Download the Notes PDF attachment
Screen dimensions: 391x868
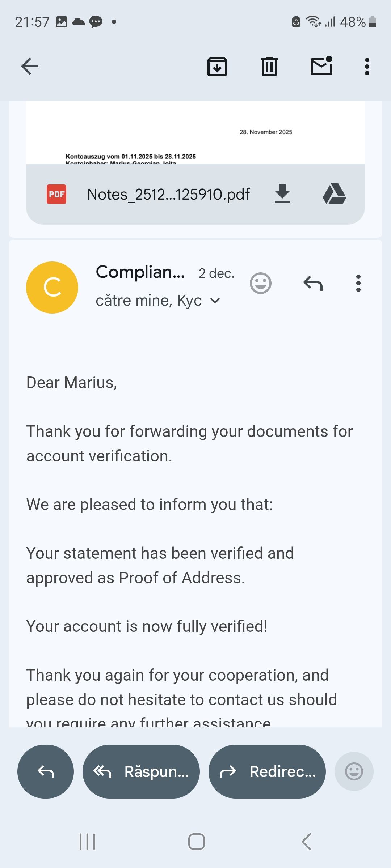tap(282, 194)
